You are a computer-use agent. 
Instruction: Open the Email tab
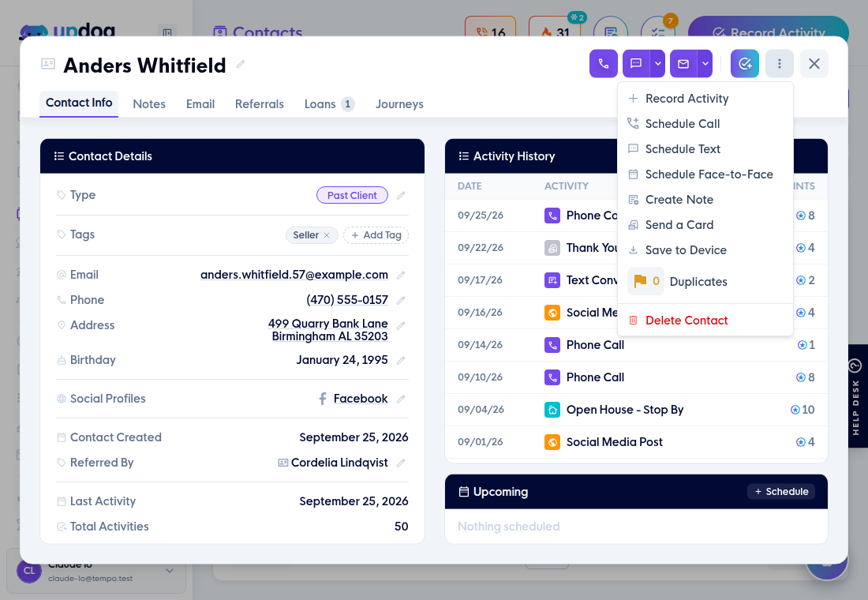(200, 103)
